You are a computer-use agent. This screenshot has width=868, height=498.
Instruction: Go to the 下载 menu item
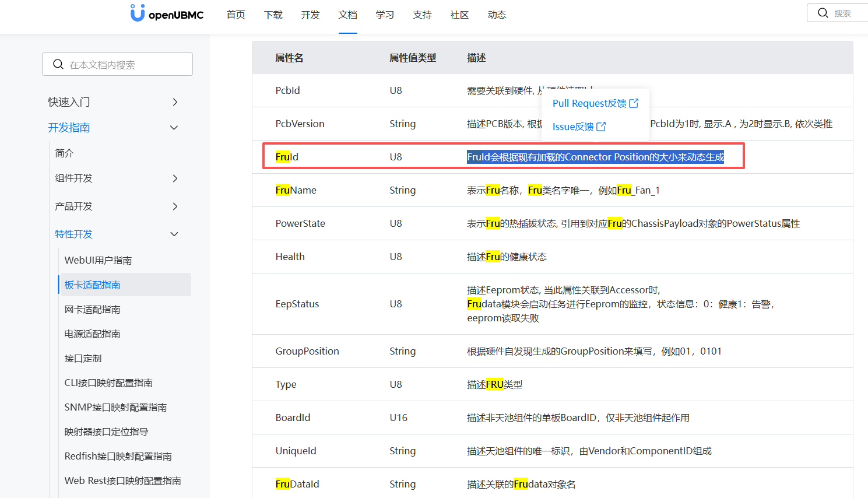pos(273,15)
